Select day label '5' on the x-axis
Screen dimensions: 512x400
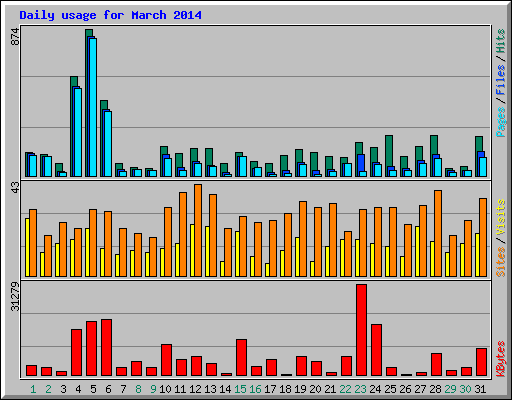click(93, 389)
